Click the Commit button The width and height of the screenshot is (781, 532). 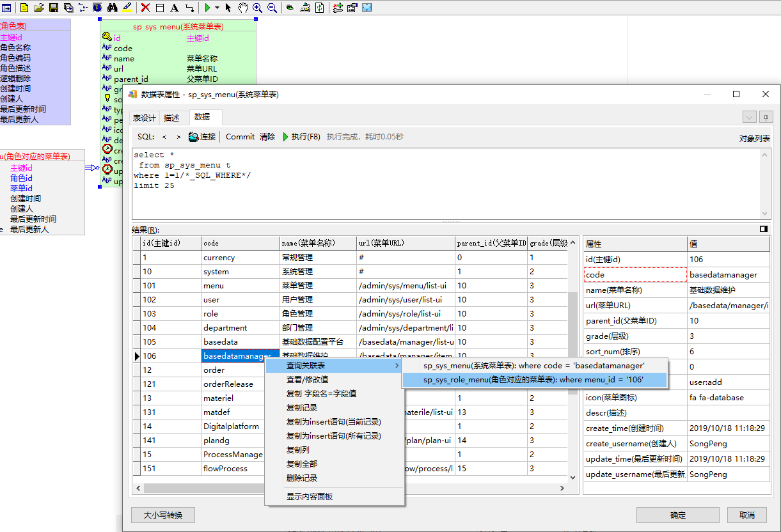(241, 137)
